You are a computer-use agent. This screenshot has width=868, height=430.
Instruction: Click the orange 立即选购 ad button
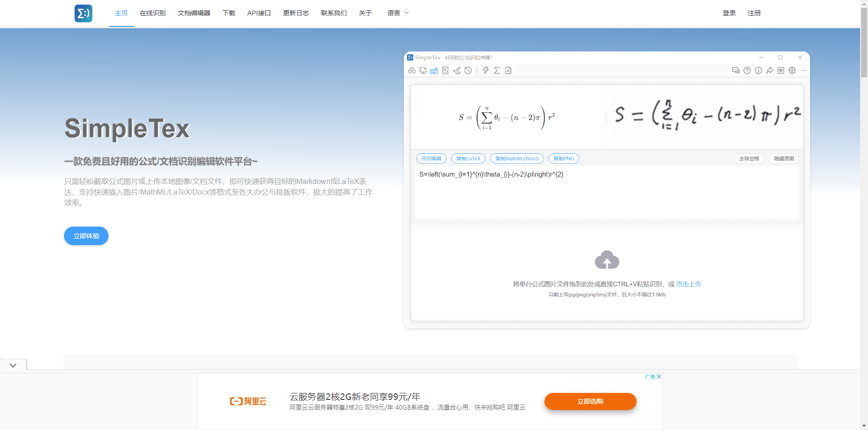point(590,401)
